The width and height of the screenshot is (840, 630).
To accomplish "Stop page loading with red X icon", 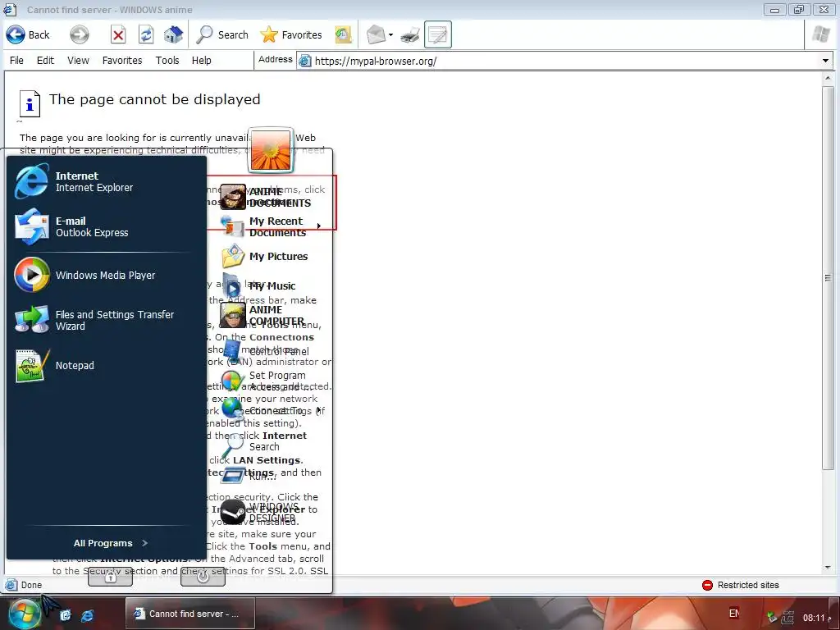I will click(x=118, y=34).
